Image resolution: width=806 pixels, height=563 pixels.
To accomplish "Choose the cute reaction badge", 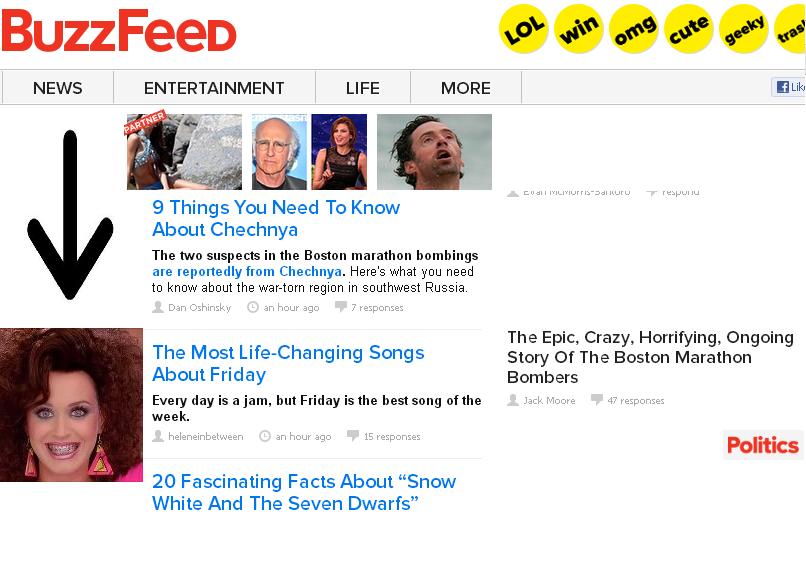I will tap(689, 29).
